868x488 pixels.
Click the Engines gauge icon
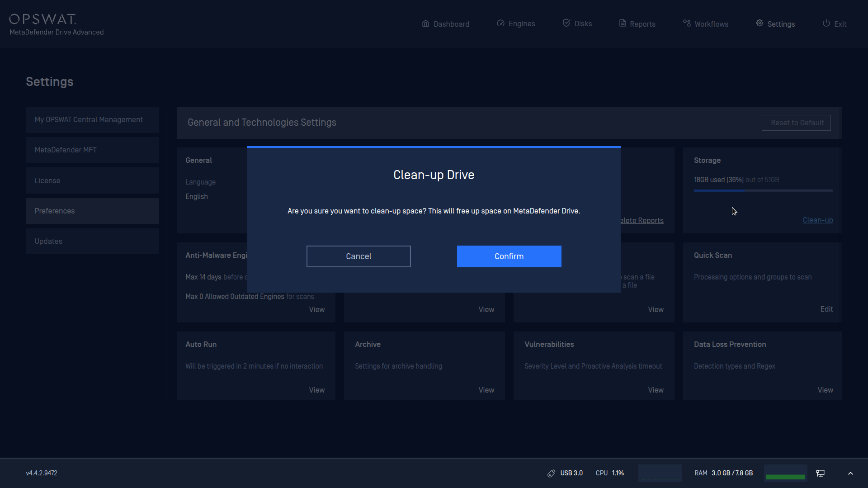pyautogui.click(x=500, y=24)
